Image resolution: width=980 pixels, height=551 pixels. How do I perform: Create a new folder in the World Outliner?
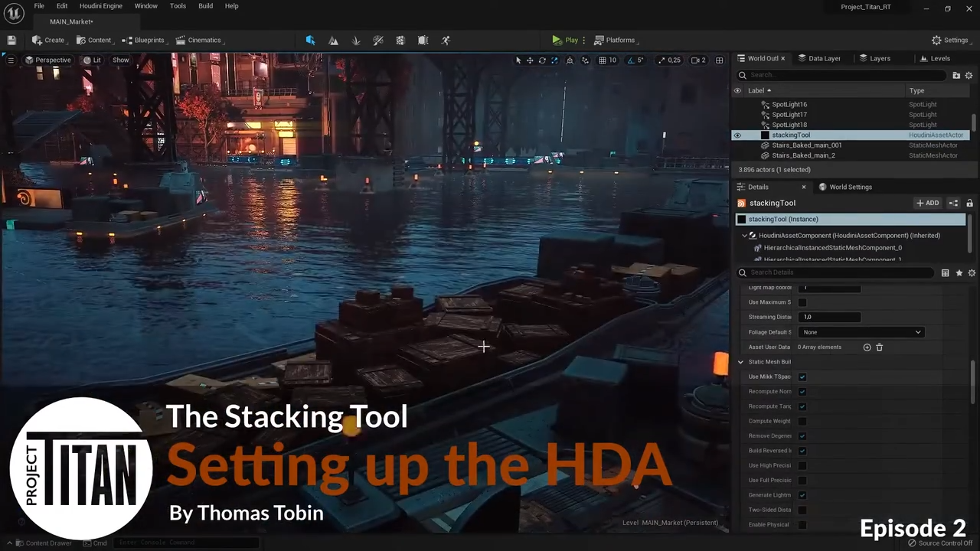click(x=956, y=75)
